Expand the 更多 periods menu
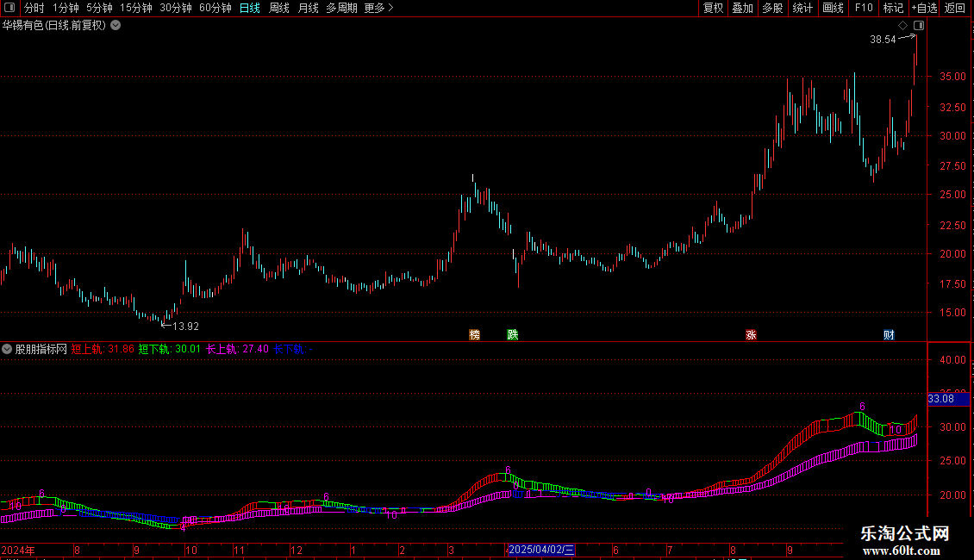 pyautogui.click(x=379, y=8)
